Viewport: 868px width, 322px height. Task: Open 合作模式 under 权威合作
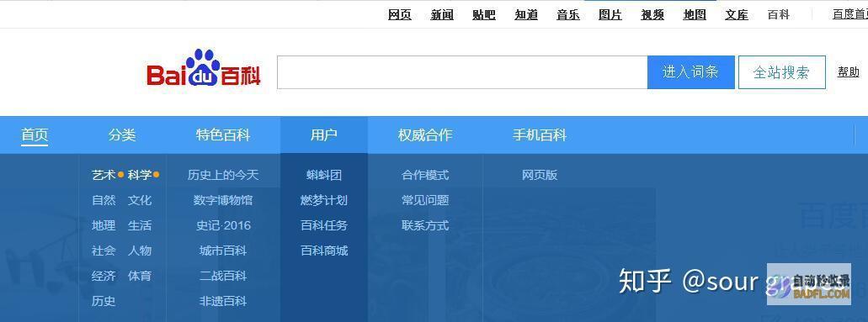[425, 176]
